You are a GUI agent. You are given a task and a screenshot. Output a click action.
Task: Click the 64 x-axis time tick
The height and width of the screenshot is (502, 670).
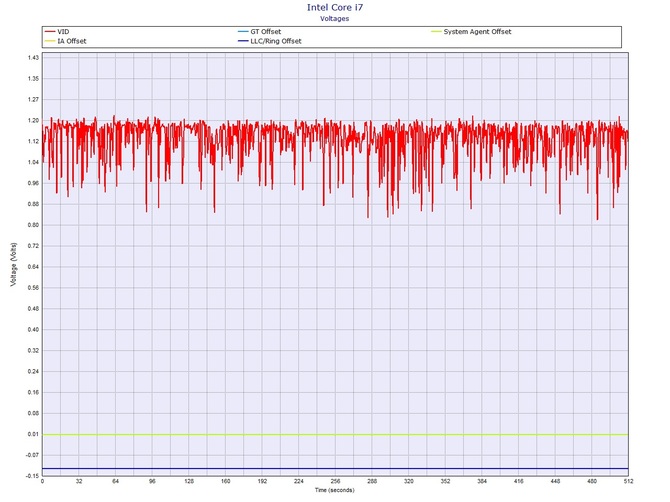pyautogui.click(x=115, y=481)
